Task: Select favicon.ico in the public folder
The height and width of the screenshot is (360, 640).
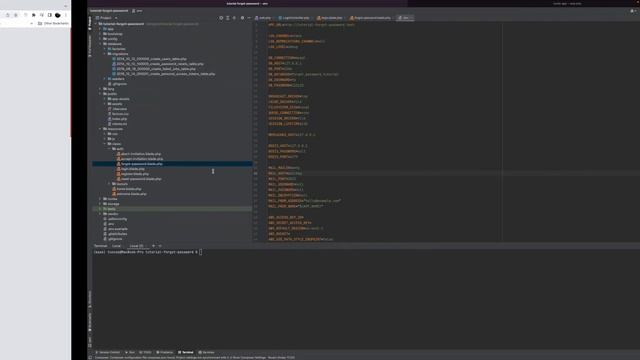Action: [x=118, y=114]
